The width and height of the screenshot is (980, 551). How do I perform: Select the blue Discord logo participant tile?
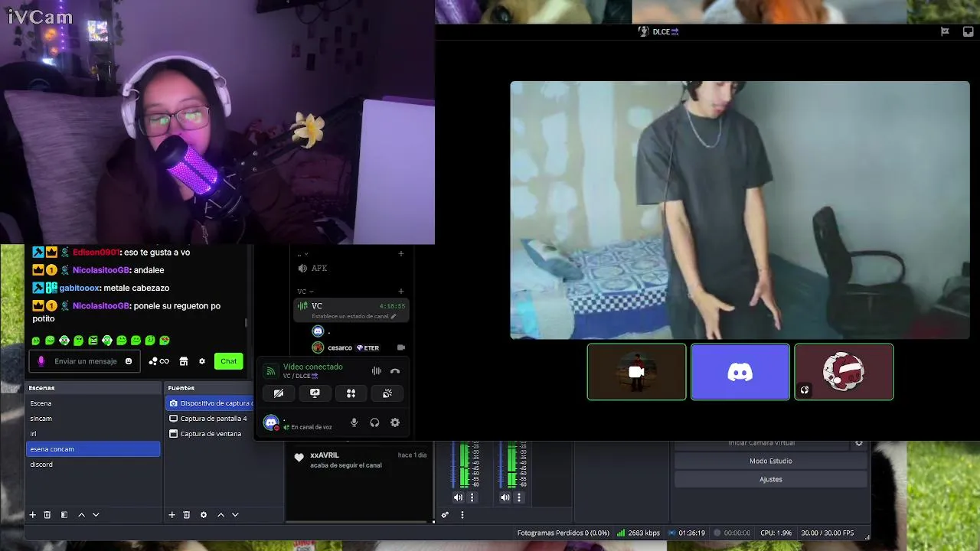pos(740,372)
